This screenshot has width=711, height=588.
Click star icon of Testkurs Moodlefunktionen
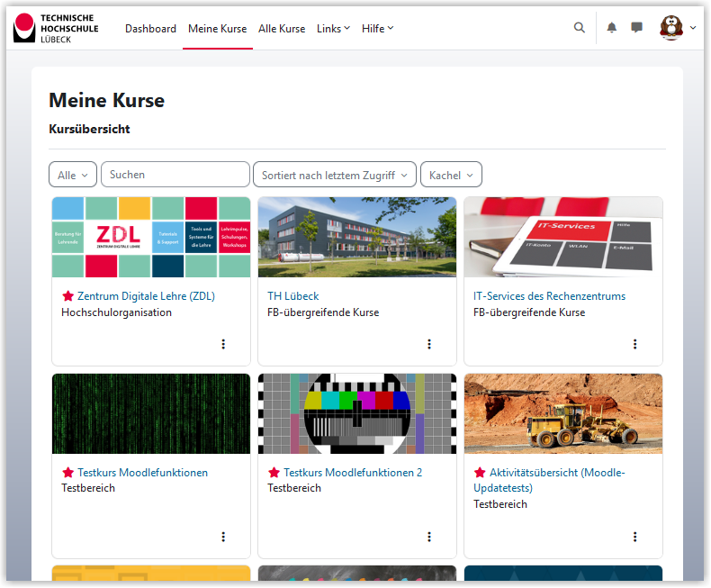(68, 473)
